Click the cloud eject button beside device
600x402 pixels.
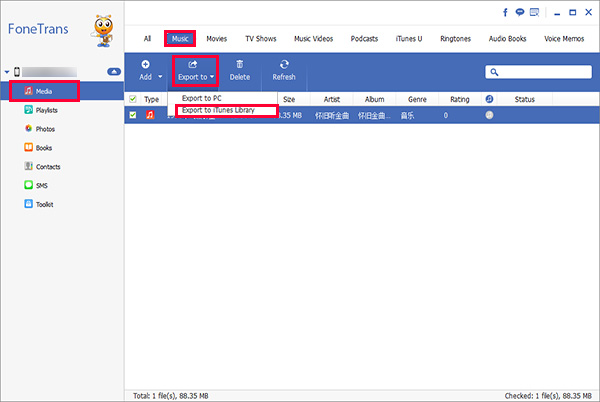(x=114, y=72)
